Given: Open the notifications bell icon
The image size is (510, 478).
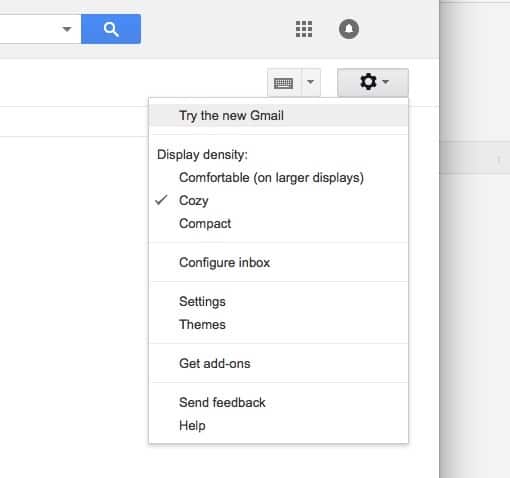Looking at the screenshot, I should pyautogui.click(x=349, y=29).
